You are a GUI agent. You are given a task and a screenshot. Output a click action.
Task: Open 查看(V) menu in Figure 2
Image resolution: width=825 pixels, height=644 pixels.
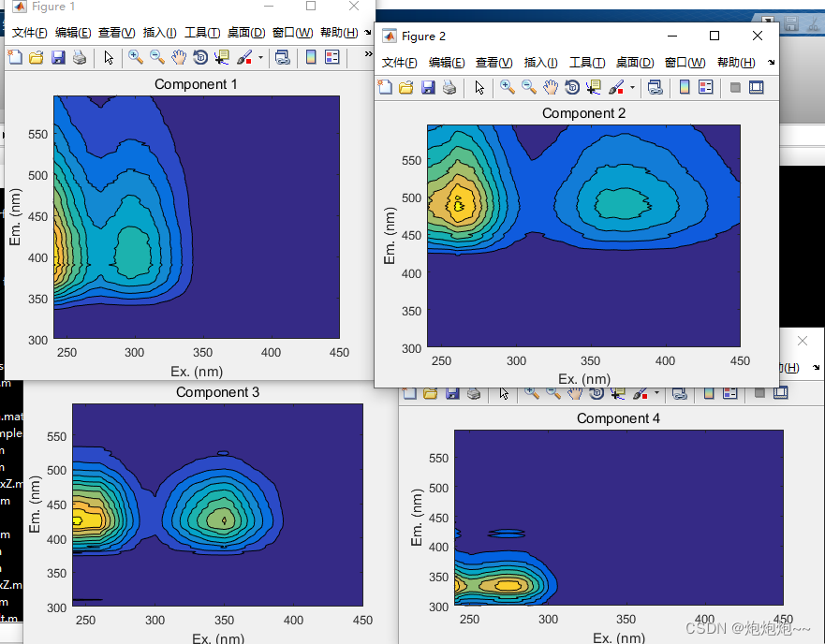(x=494, y=63)
